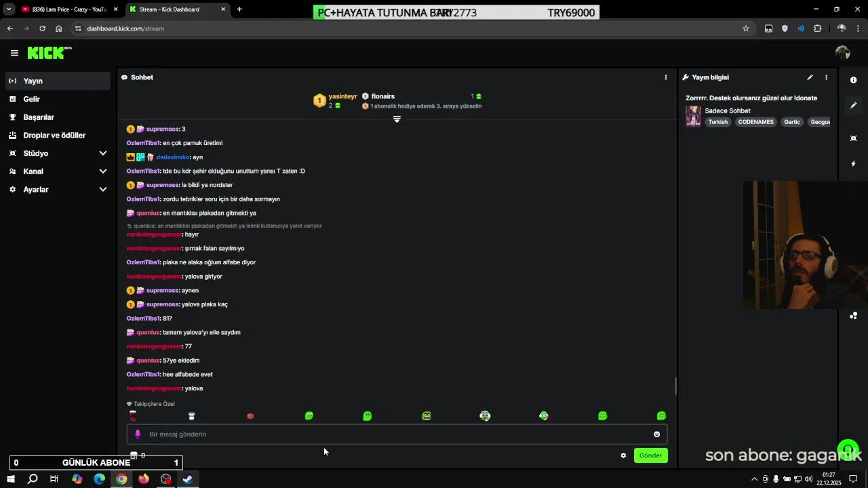Click the three-dots cluster icon in right rail
Screen dimensions: 868x488
854,316
